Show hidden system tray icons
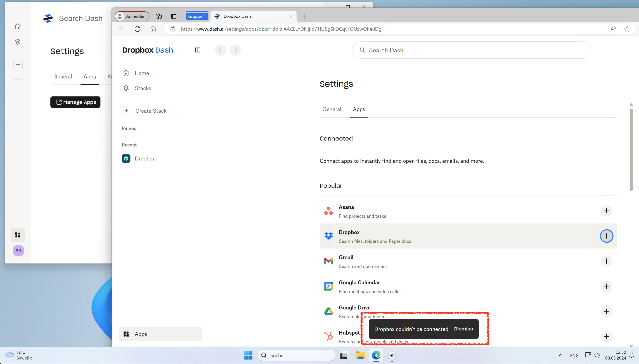Image resolution: width=639 pixels, height=364 pixels. [560, 355]
